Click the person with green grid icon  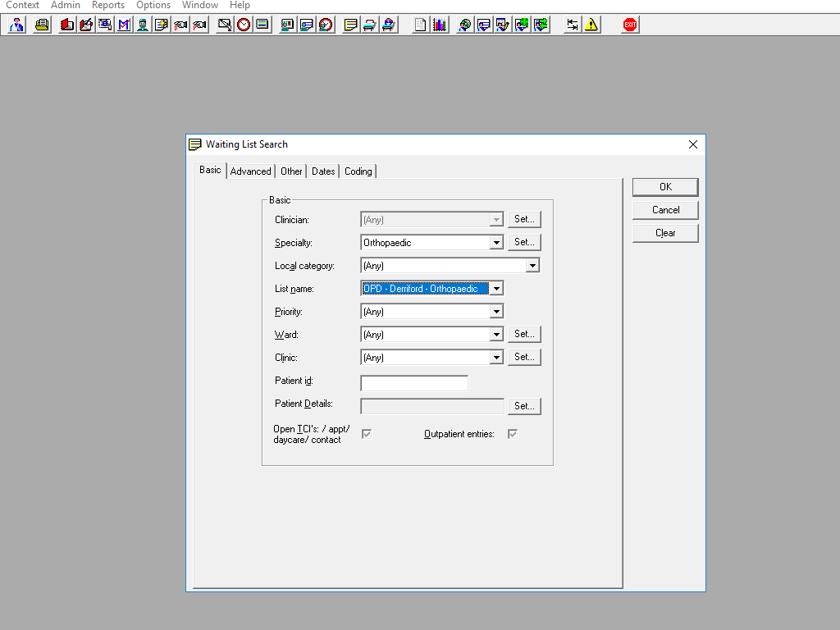[521, 25]
